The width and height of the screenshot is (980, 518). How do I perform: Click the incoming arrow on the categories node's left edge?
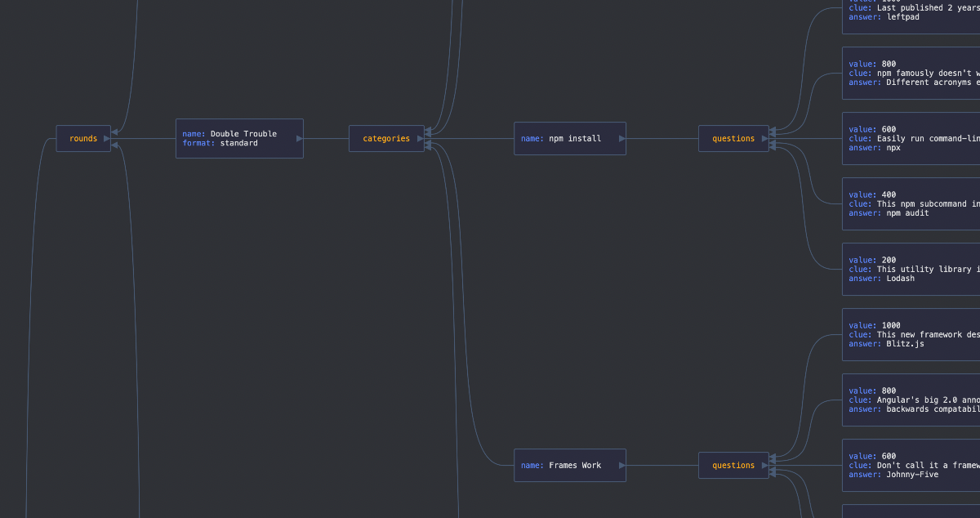pos(427,133)
